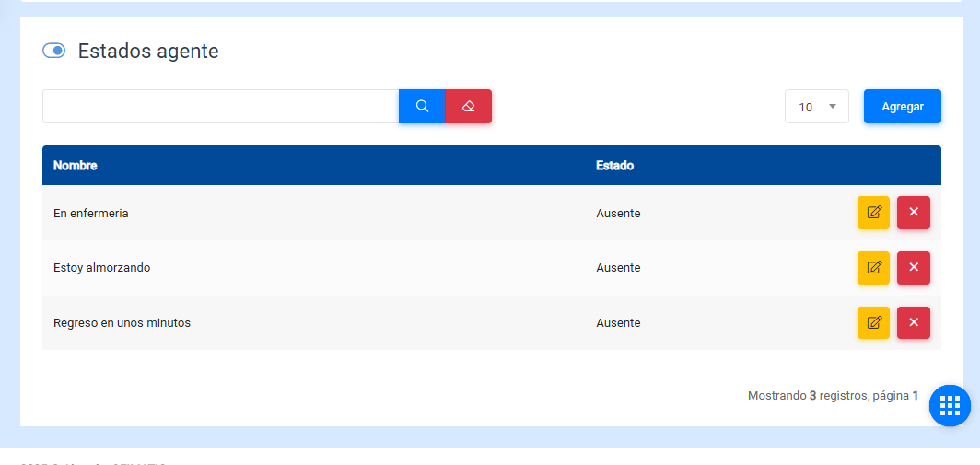Click the Agregar button
This screenshot has width=980, height=465.
[902, 107]
